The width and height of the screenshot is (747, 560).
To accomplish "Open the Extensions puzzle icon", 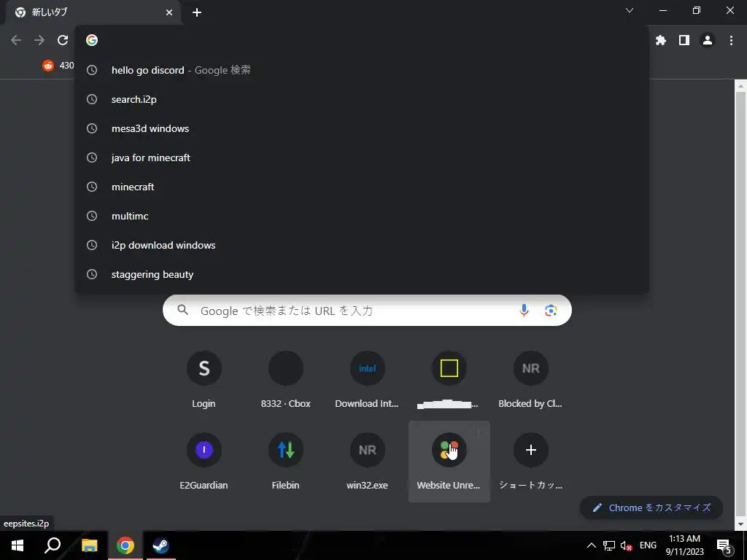I will [x=660, y=41].
